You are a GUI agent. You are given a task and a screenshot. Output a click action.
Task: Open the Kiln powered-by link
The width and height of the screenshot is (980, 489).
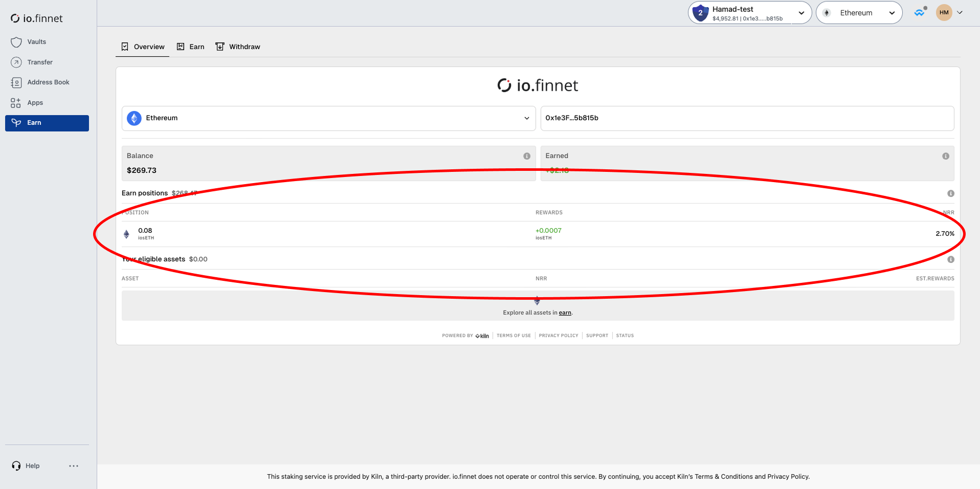click(x=482, y=336)
